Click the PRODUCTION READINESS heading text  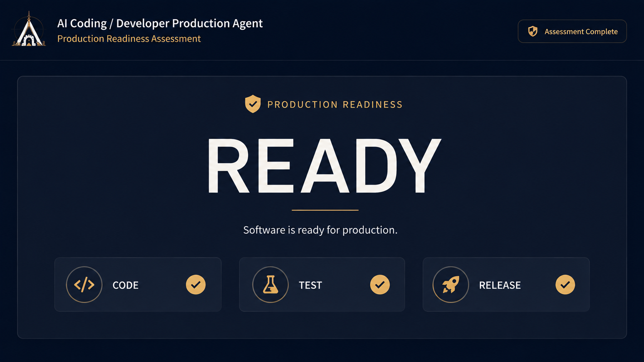point(335,104)
